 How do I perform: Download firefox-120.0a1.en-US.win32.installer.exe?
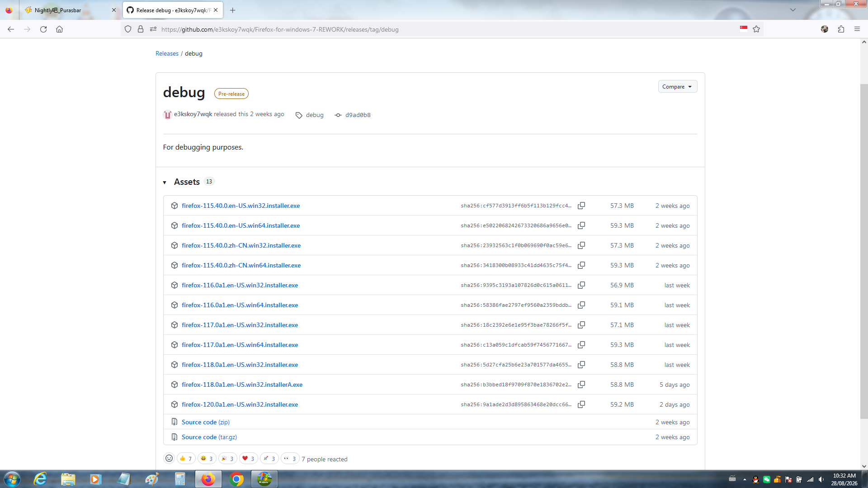click(240, 404)
